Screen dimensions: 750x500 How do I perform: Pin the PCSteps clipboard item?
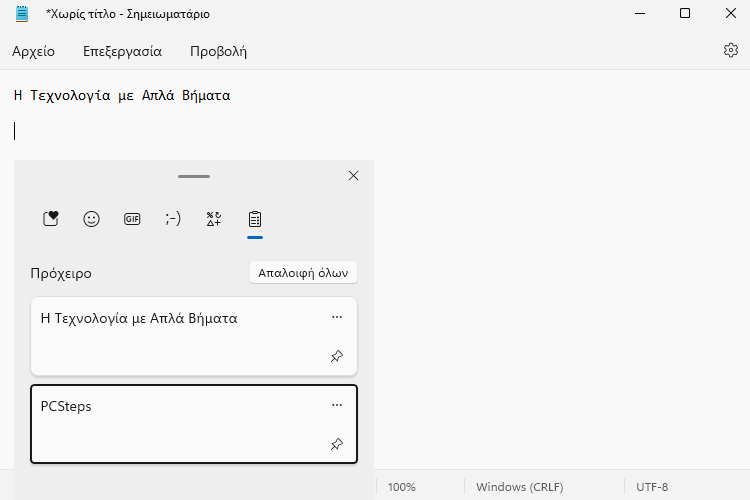(x=337, y=444)
